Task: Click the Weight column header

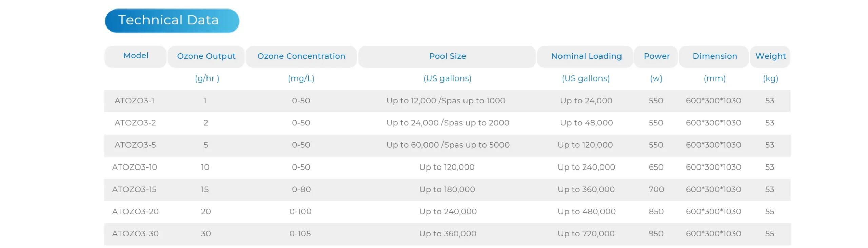Action: 770,56
